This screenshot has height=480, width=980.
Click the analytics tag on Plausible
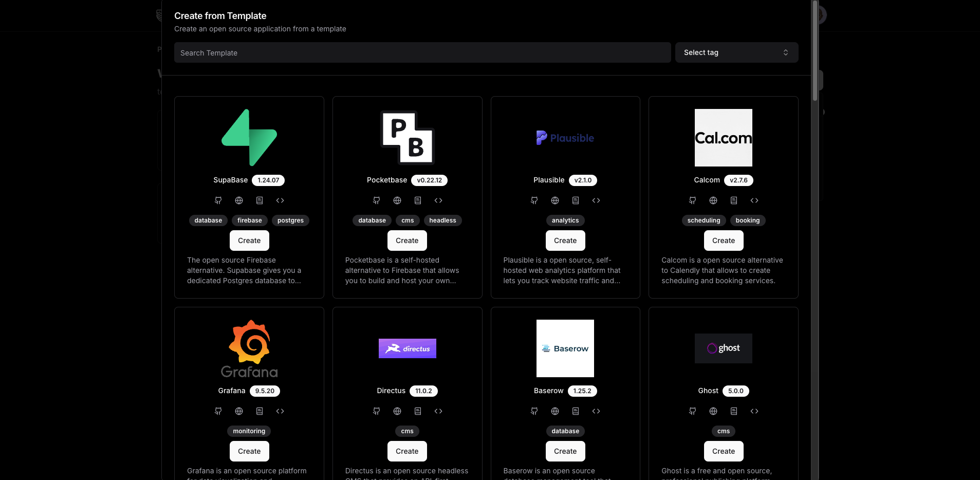pos(565,220)
